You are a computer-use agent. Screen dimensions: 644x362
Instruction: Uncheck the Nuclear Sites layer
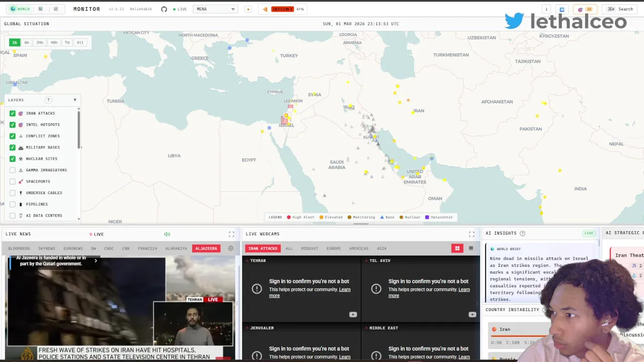(13, 159)
